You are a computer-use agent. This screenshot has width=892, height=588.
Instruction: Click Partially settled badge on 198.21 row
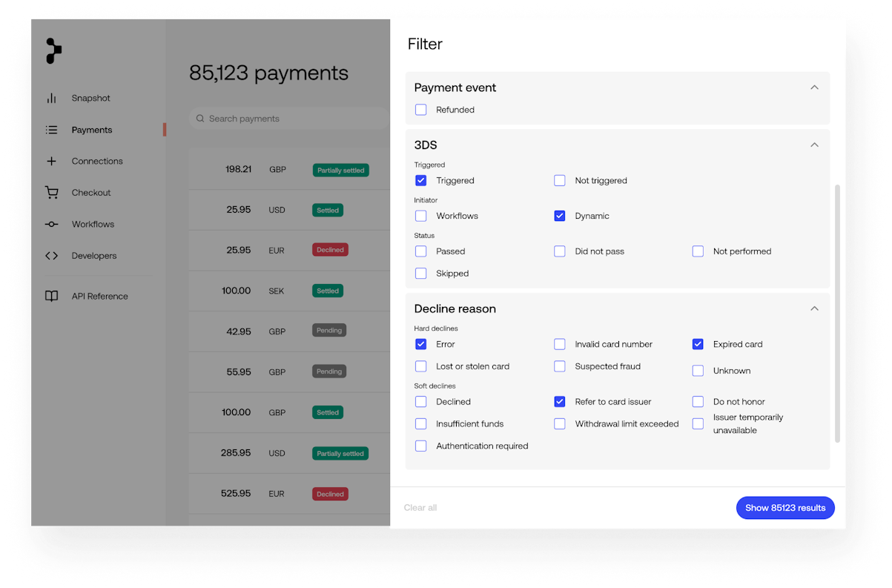(340, 170)
